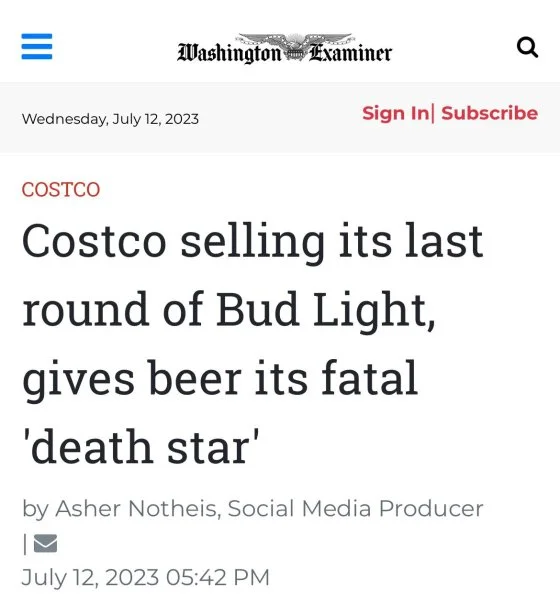This screenshot has height=600, width=560.
Task: Select the word "Washington" in the masthead
Action: click(x=229, y=54)
